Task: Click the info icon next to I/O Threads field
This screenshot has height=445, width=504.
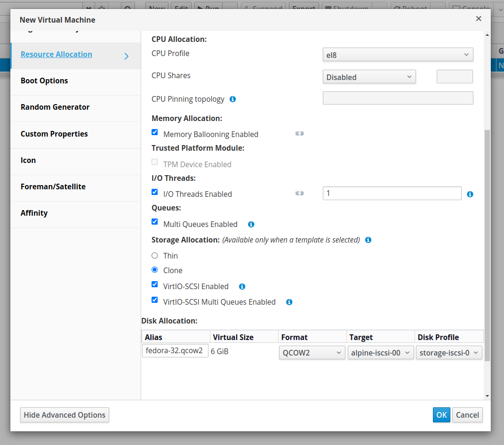Action: (x=470, y=194)
